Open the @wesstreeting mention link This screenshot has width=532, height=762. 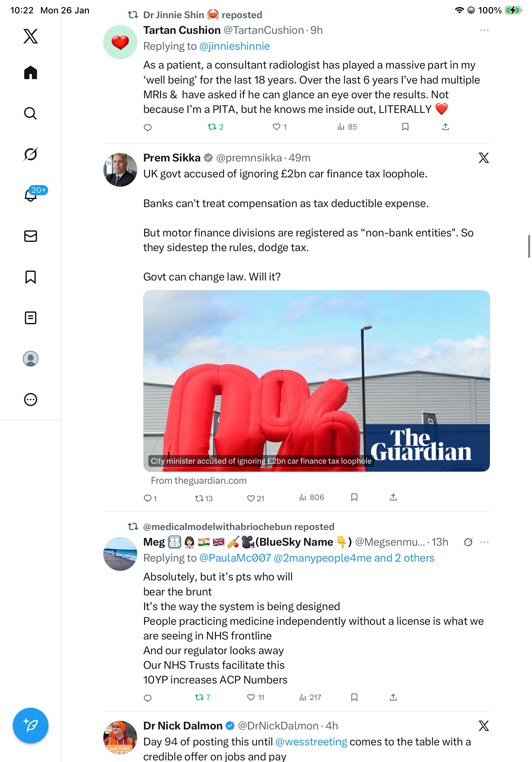point(311,742)
